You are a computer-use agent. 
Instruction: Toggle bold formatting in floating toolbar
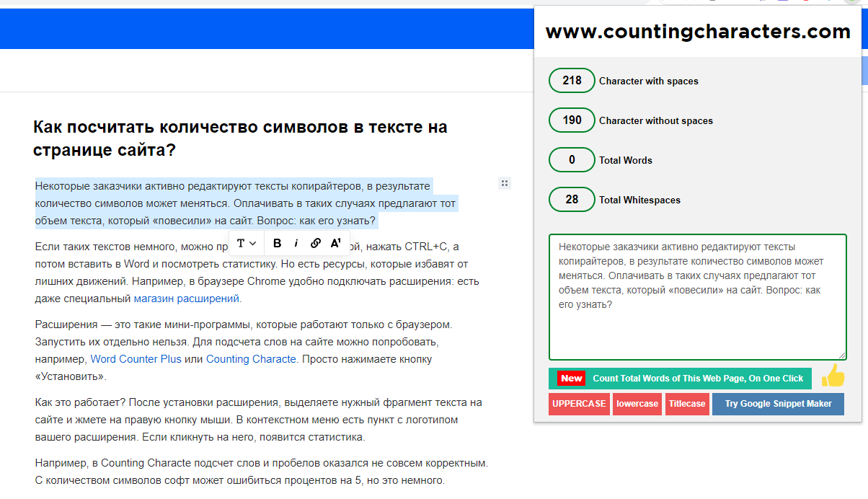point(278,243)
